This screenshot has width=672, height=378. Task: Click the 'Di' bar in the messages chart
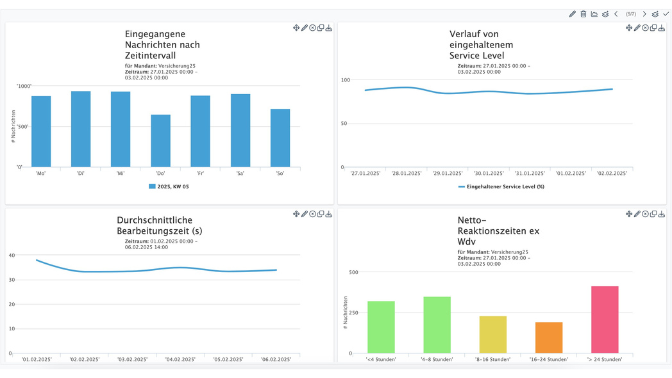[81, 129]
